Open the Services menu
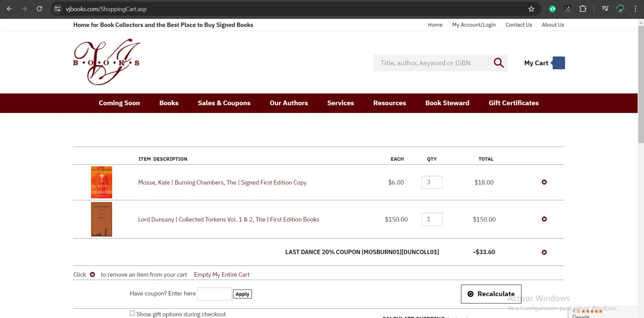The image size is (644, 318). tap(340, 103)
